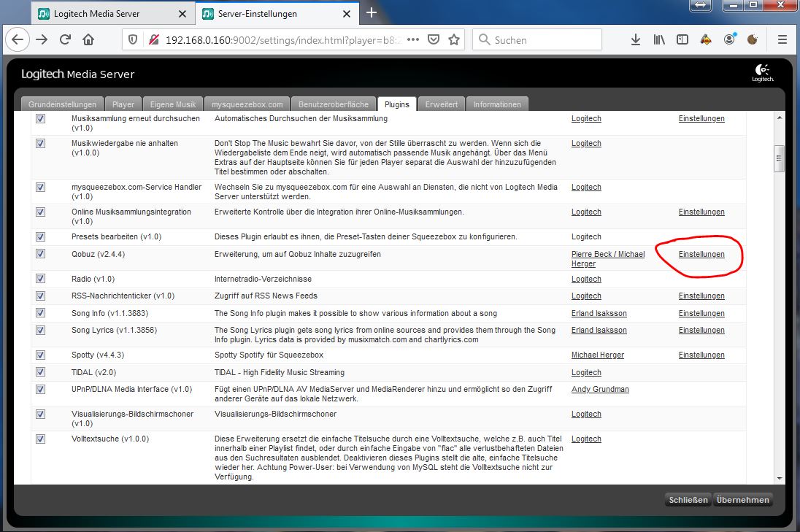Disable mysqueezebox.com-Service Handler checkbox
This screenshot has height=532, width=800.
[40, 188]
